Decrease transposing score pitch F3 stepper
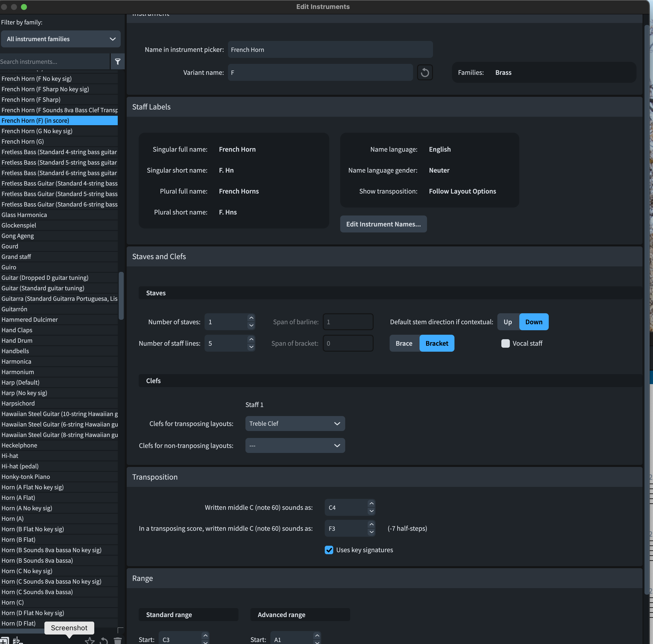The image size is (653, 644). pos(371,532)
